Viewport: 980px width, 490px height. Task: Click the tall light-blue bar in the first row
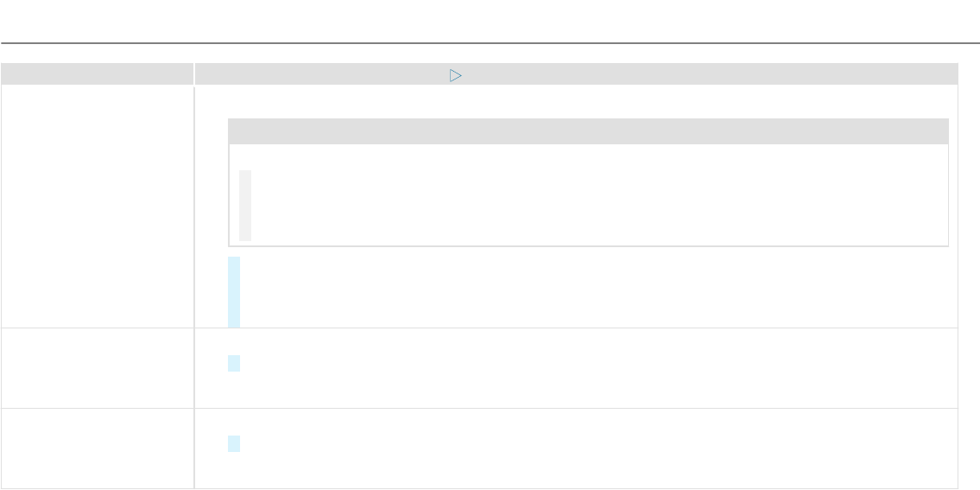click(x=234, y=292)
